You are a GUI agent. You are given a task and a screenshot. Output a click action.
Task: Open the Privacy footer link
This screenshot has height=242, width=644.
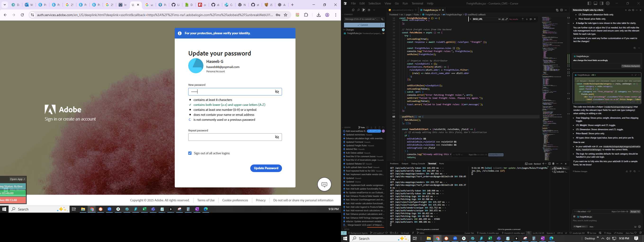coord(260,200)
